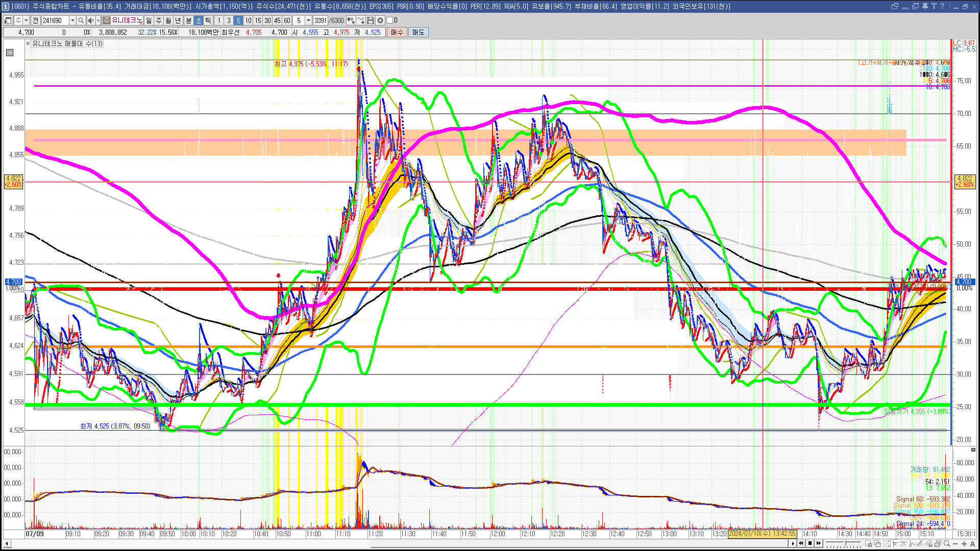Switch to the 일 daily period tab
The width and height of the screenshot is (980, 551).
[149, 20]
